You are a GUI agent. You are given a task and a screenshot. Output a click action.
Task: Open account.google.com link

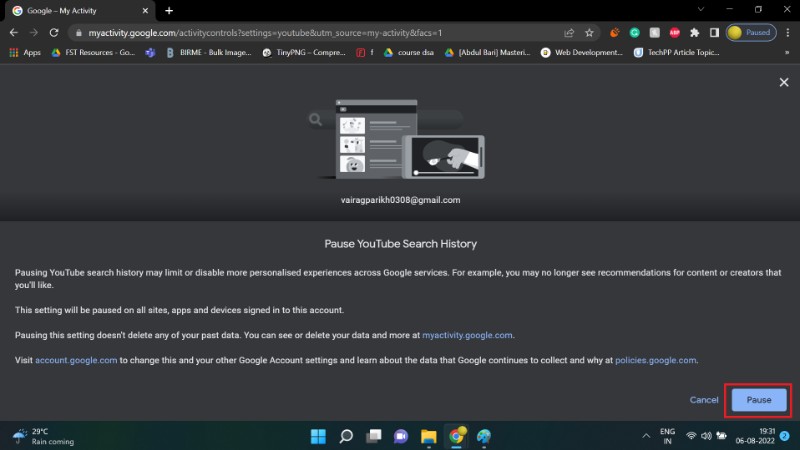tap(76, 360)
